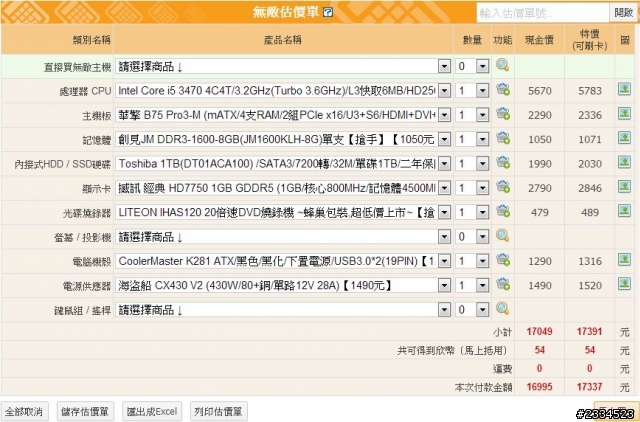Open the hard drive dropdown showing Toshiba 1TB
Viewport: 640px width, 422px height.
point(283,164)
